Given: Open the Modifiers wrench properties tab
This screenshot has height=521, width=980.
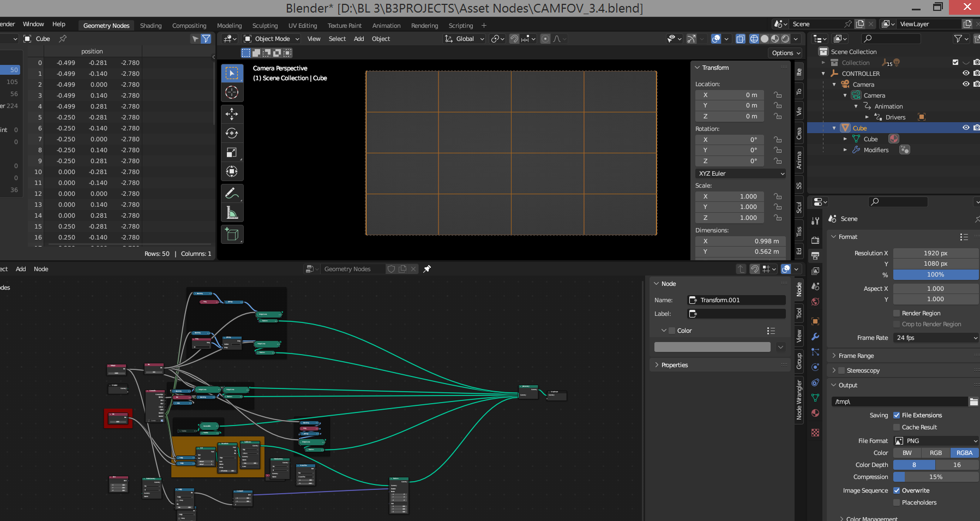Looking at the screenshot, I should point(815,337).
